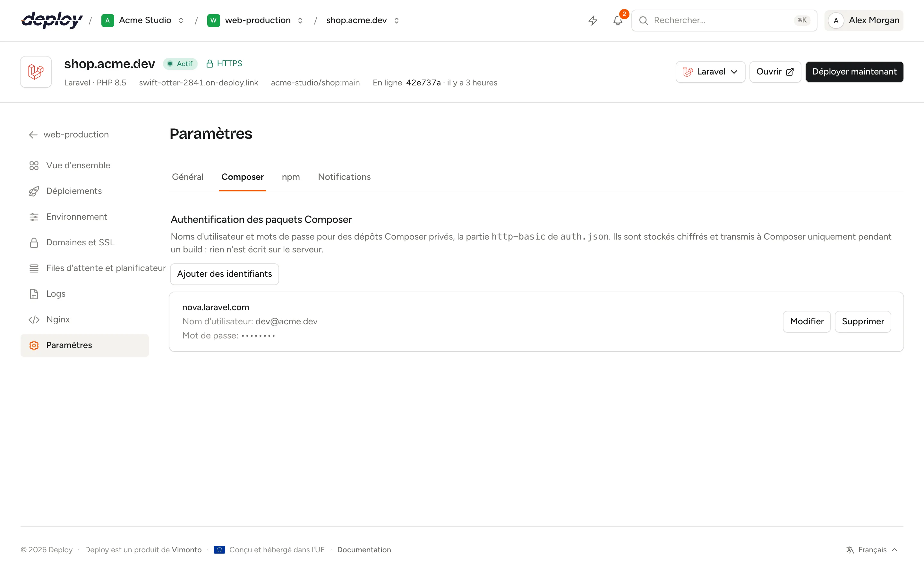Click the Laravel · PHP 8.5 label
The height and width of the screenshot is (578, 924).
pyautogui.click(x=95, y=83)
